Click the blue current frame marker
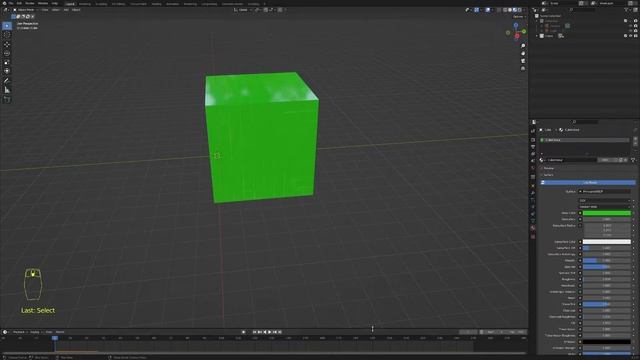This screenshot has width=640, height=360. 55,338
